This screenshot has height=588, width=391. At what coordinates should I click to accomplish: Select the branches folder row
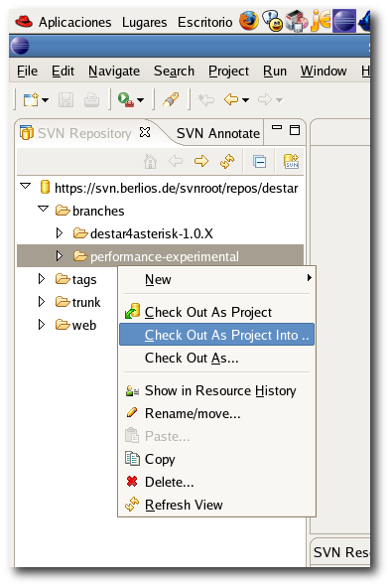[x=161, y=211]
